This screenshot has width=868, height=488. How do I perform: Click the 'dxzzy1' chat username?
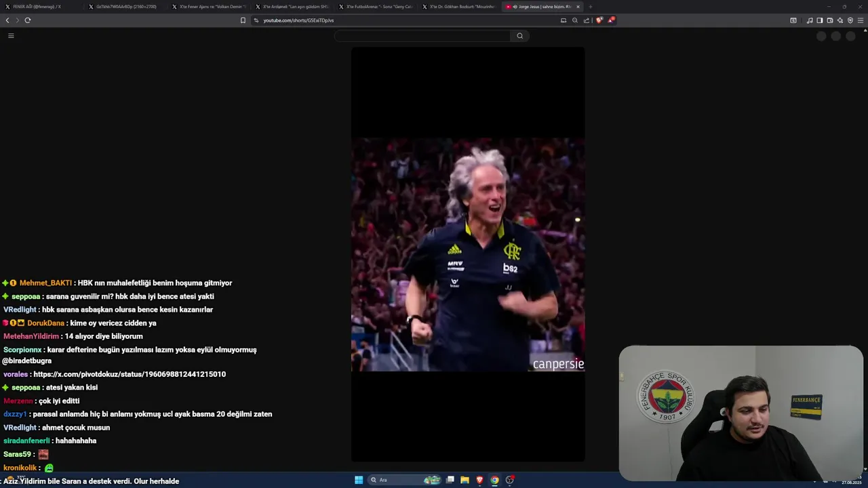15,414
